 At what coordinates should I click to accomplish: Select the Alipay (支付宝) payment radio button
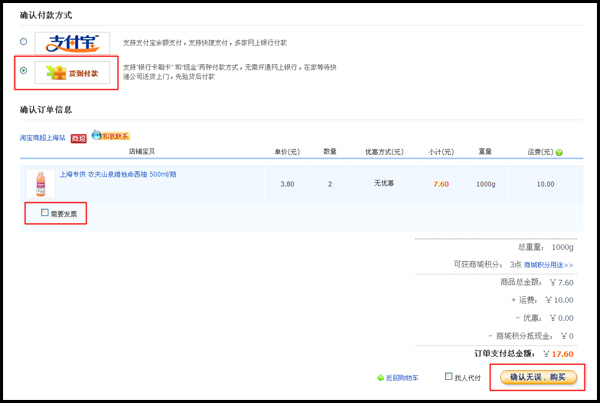[24, 41]
